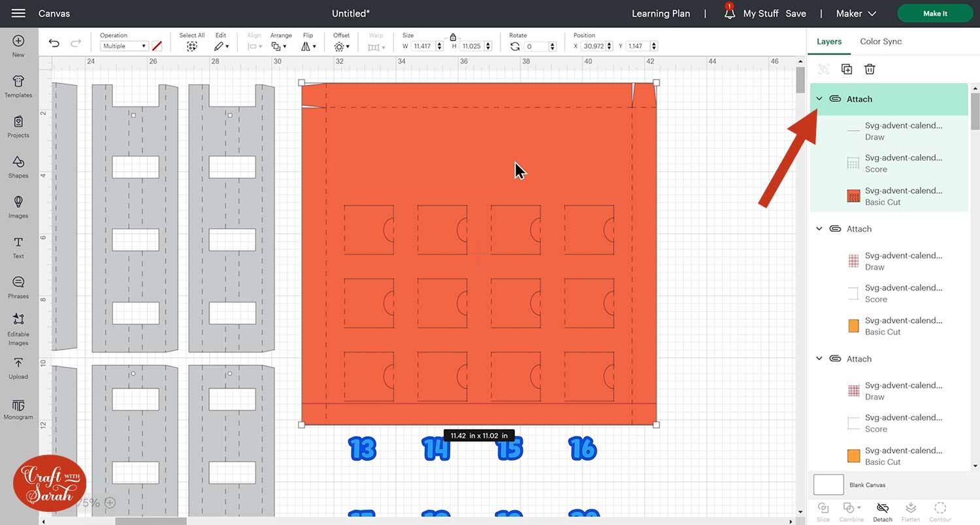Open the Shapes panel
The image size is (980, 525).
coord(18,166)
